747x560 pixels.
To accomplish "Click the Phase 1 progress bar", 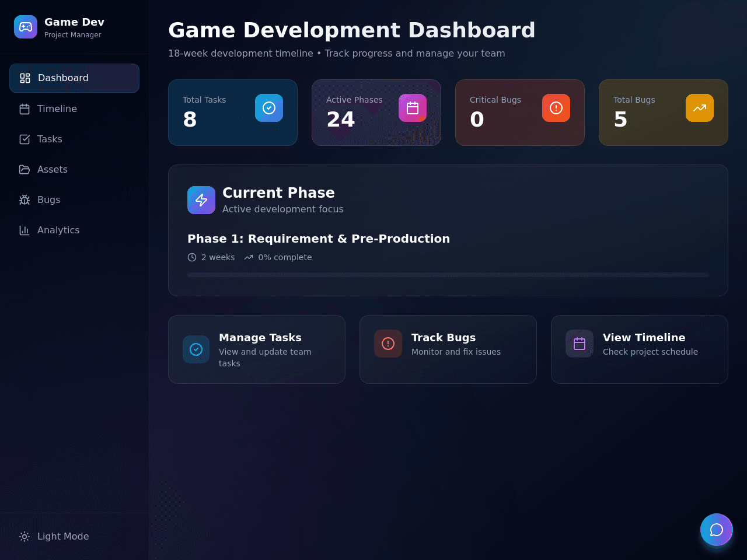I will tap(448, 275).
